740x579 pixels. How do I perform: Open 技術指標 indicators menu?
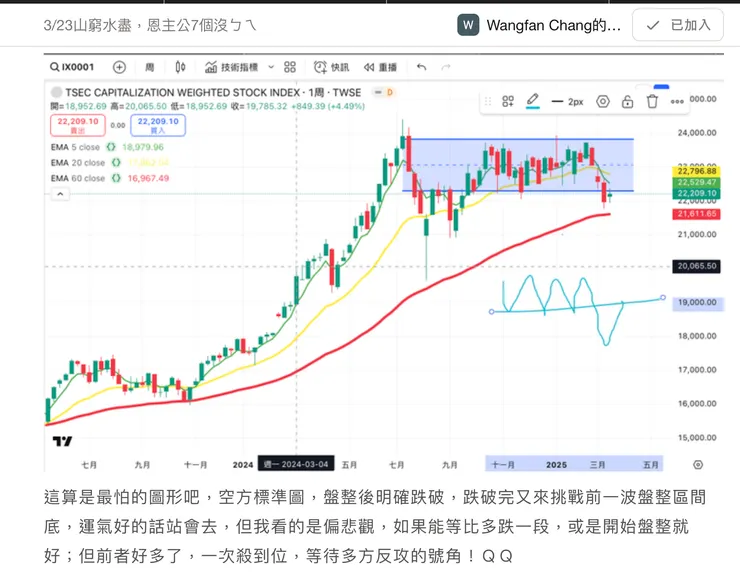(x=232, y=67)
